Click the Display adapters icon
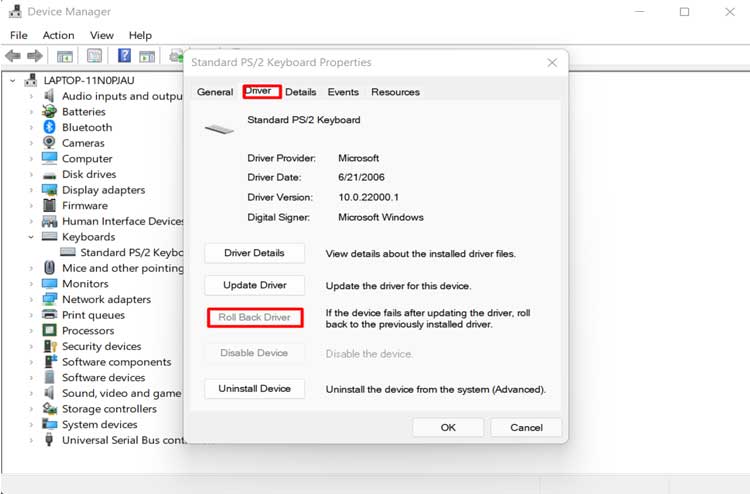Image resolution: width=750 pixels, height=494 pixels. coord(49,190)
